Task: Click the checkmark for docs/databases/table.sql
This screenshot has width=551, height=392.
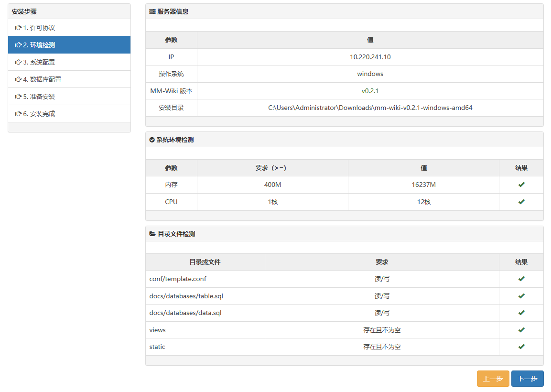Action: click(521, 296)
